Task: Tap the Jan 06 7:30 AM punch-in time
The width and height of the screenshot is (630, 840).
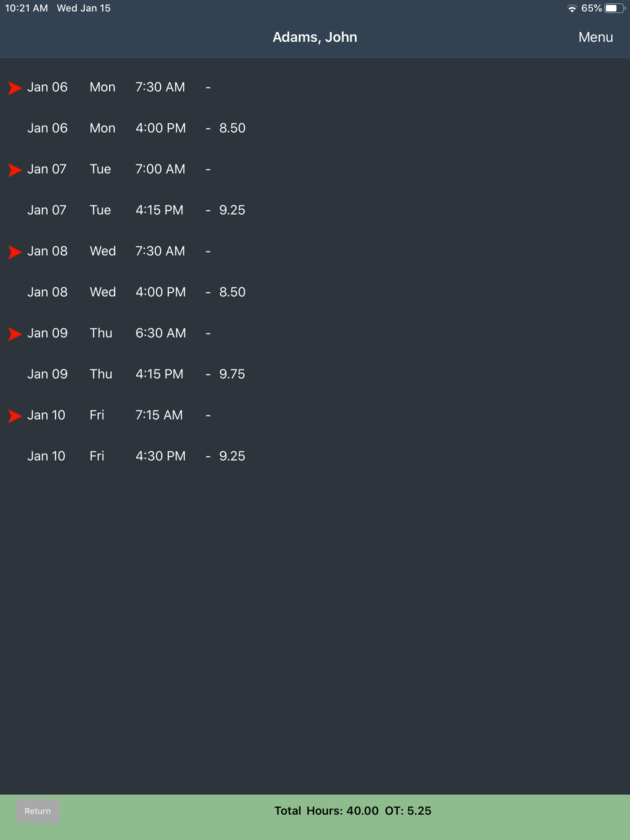Action: click(160, 87)
